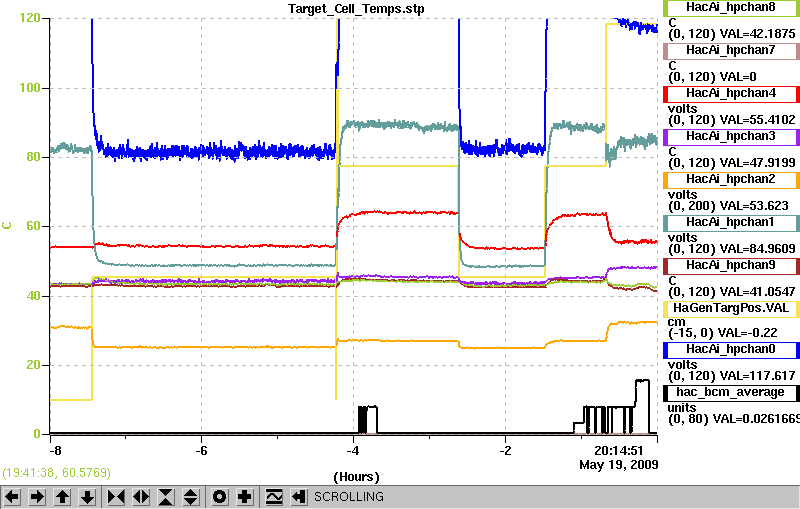This screenshot has width=800, height=509.
Task: Click the x-axis -4 tick label
Action: point(353,451)
